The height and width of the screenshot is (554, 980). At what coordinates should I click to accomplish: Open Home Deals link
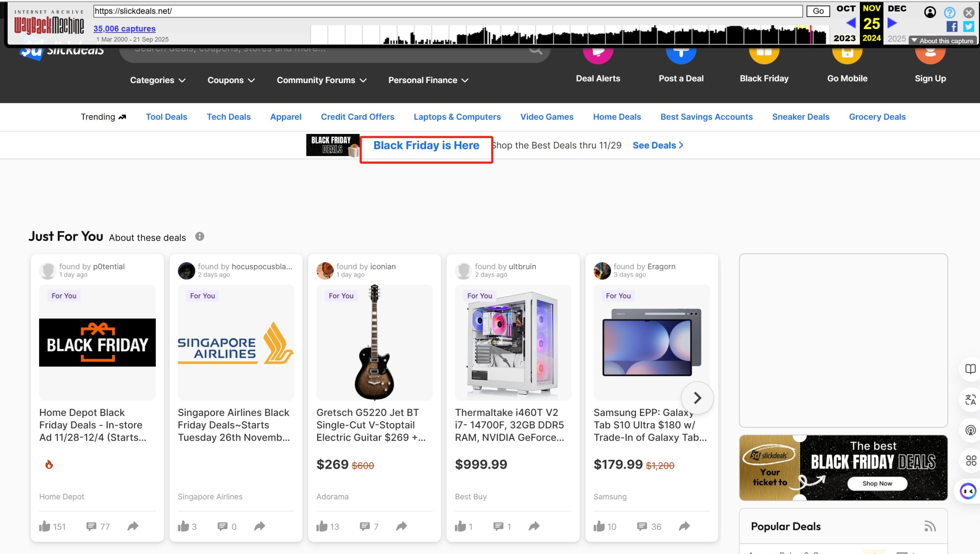click(x=617, y=117)
